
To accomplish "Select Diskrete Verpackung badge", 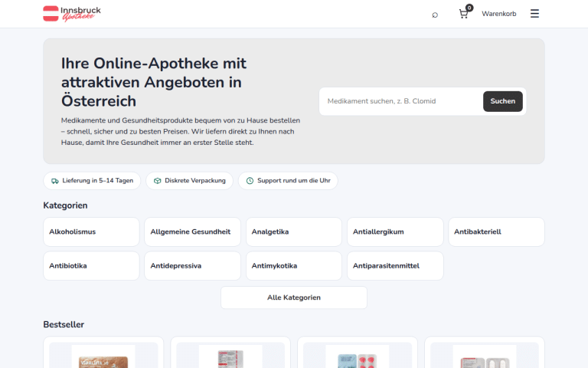I will [189, 181].
